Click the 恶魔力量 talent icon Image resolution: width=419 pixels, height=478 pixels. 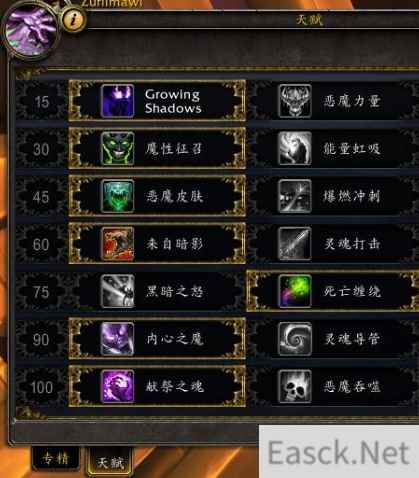[295, 101]
